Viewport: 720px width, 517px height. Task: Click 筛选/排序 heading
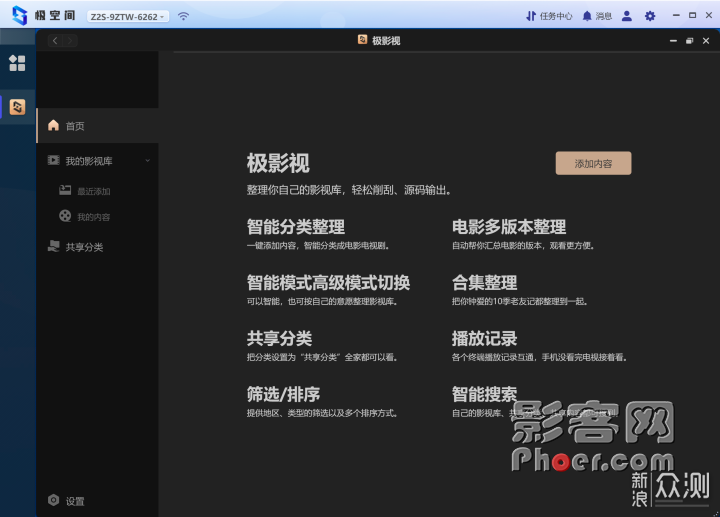point(283,394)
